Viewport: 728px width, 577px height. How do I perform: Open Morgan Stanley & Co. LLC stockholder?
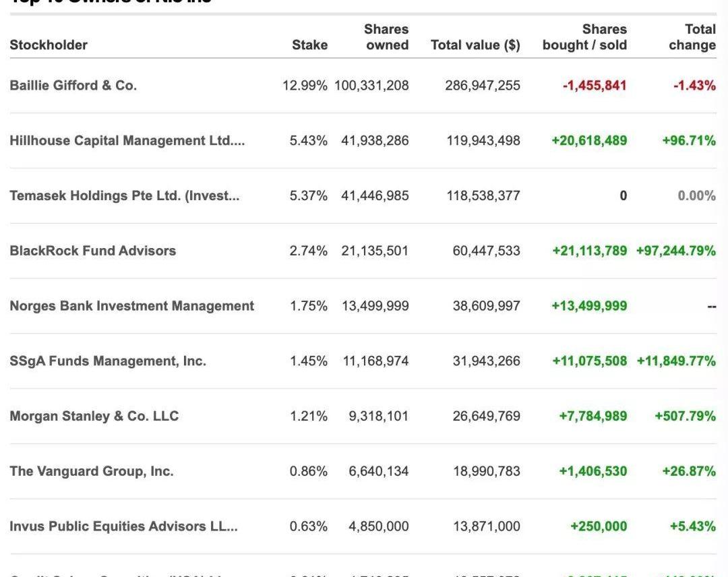[94, 416]
